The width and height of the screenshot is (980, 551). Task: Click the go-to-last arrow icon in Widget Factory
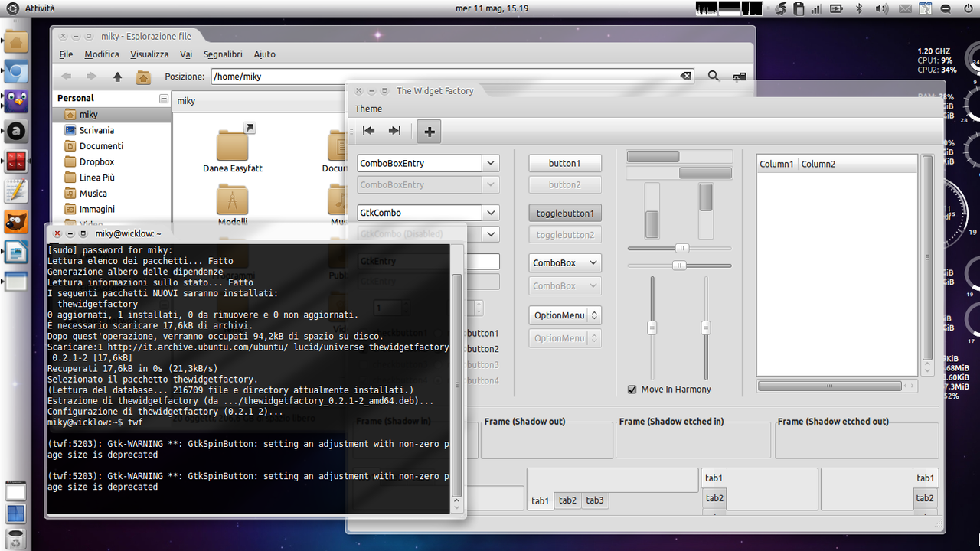tap(394, 131)
